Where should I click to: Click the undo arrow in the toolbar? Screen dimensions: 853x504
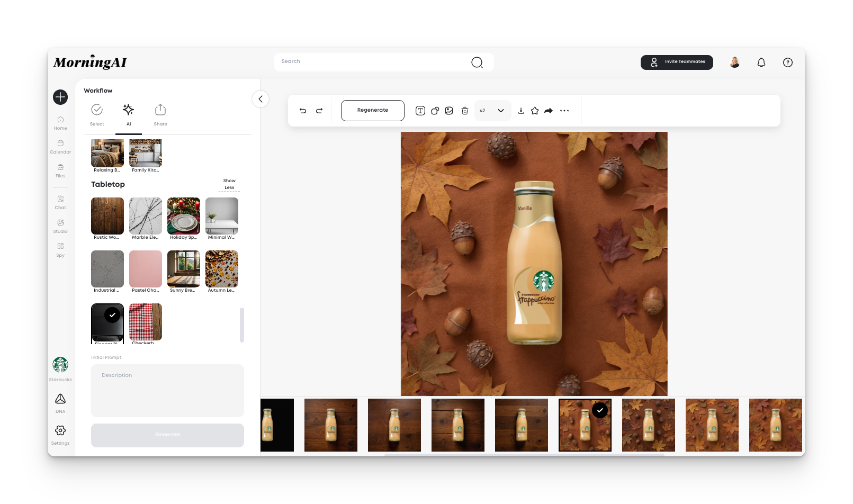(x=303, y=111)
